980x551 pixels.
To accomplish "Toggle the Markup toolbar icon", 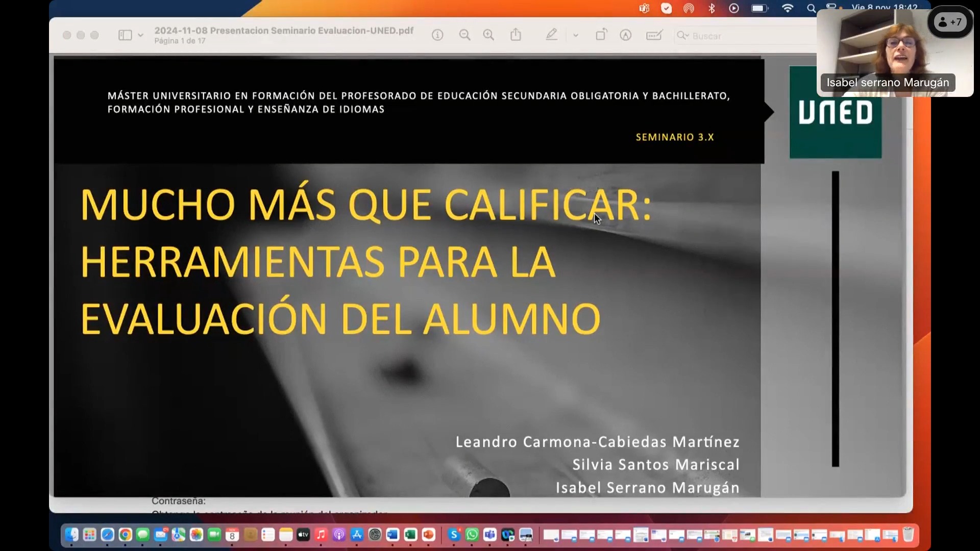I will pos(626,35).
